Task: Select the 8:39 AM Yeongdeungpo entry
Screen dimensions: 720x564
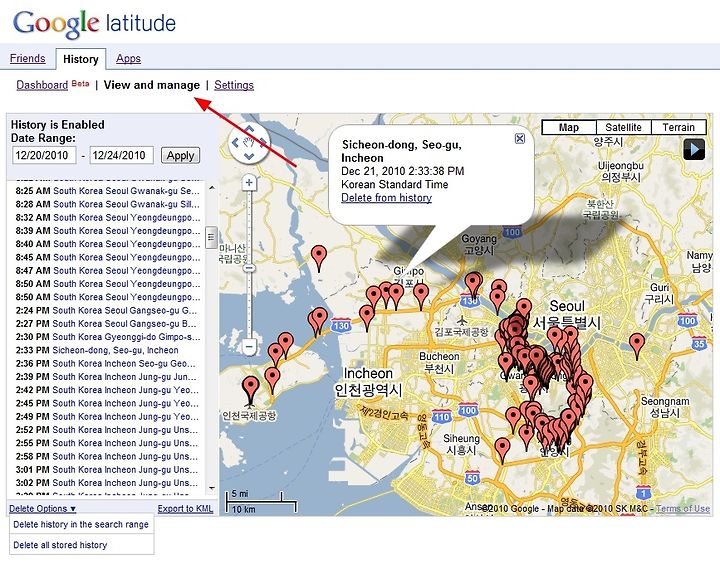Action: (107, 231)
